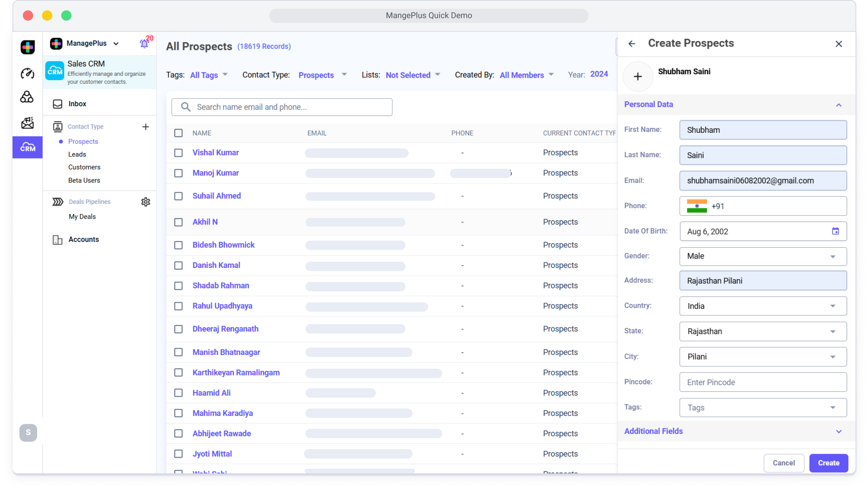
Task: Go to Leads contact type
Action: (77, 154)
